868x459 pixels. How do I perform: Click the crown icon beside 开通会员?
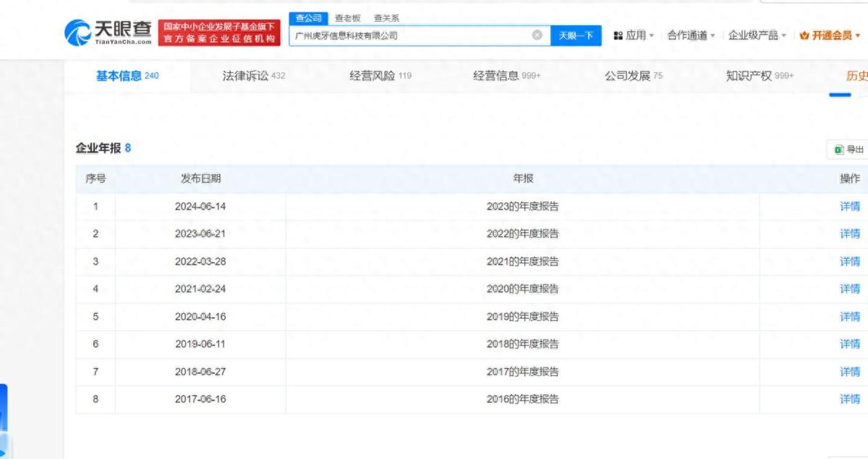point(804,35)
